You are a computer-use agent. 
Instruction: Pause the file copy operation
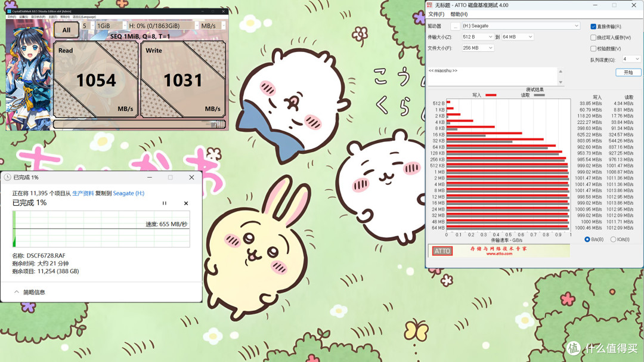[165, 203]
